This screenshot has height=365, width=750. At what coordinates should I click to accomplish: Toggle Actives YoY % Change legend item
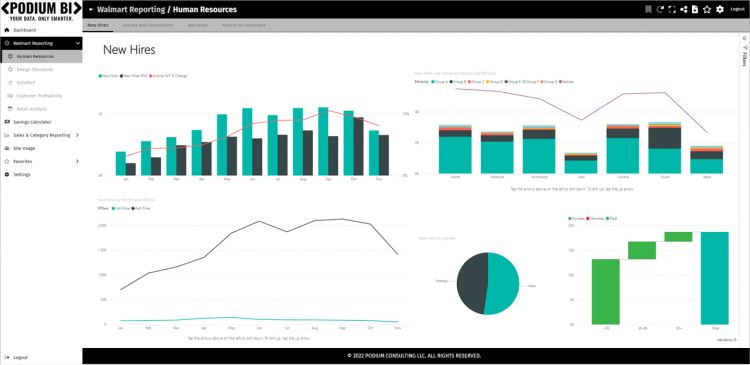click(168, 76)
